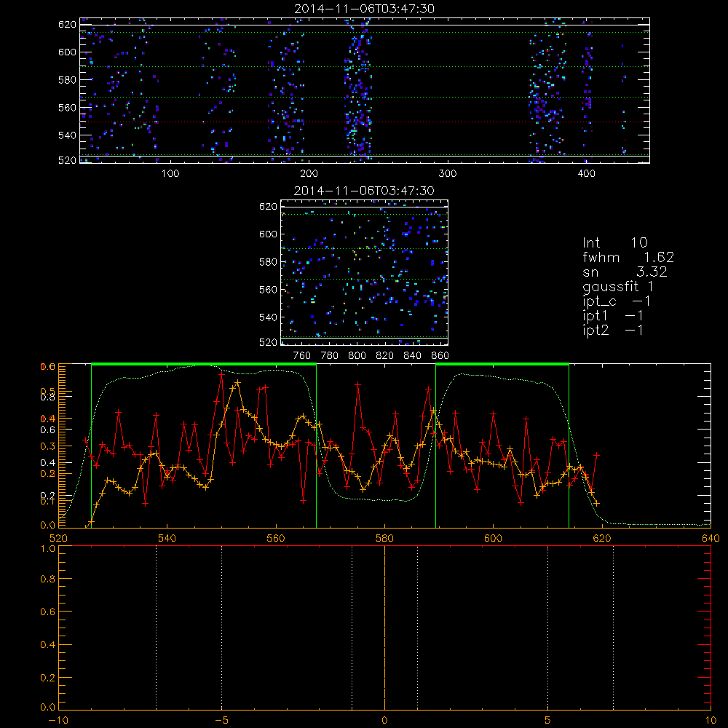The image size is (728, 728).
Task: Select the 'ipt1 -1' readout line
Action: click(x=613, y=316)
